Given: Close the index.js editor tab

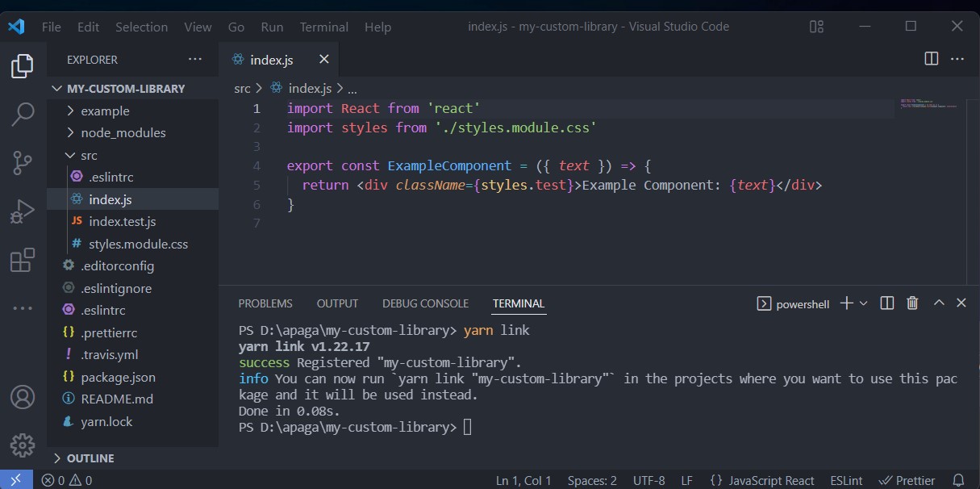Looking at the screenshot, I should pyautogui.click(x=324, y=60).
